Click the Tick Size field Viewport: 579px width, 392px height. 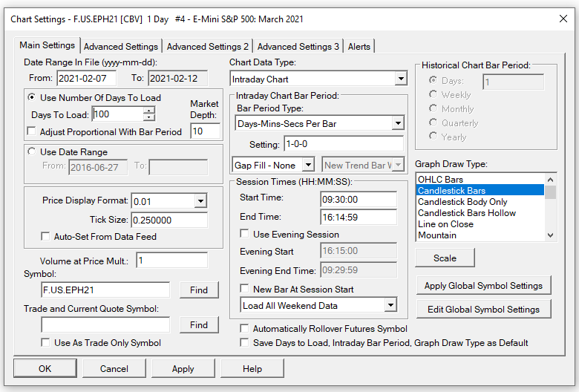click(169, 220)
